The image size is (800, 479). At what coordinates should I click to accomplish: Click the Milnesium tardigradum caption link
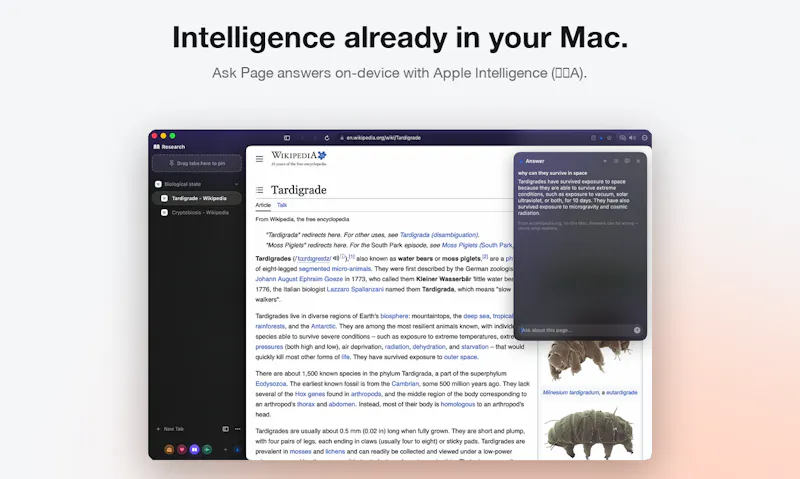(x=571, y=392)
